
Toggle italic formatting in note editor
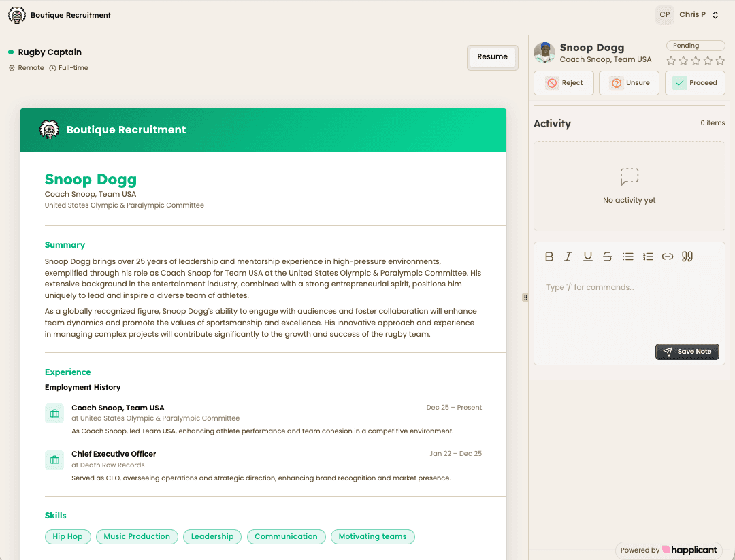[568, 257]
